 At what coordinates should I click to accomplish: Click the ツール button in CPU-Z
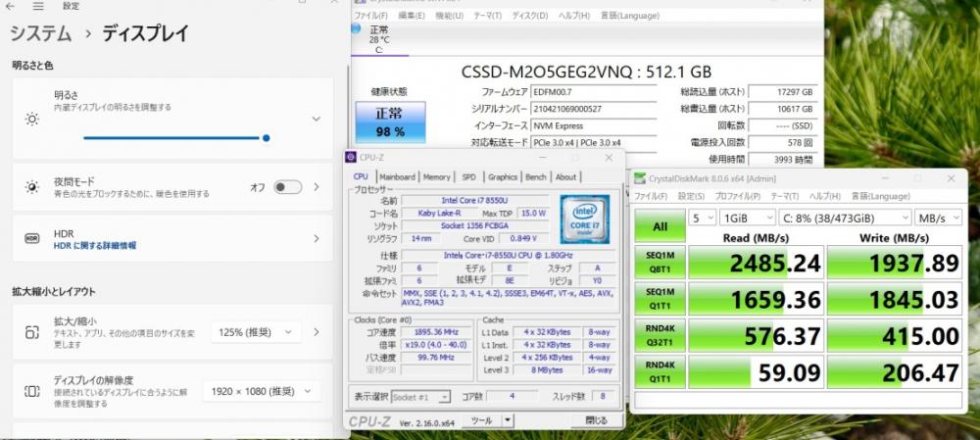[481, 420]
